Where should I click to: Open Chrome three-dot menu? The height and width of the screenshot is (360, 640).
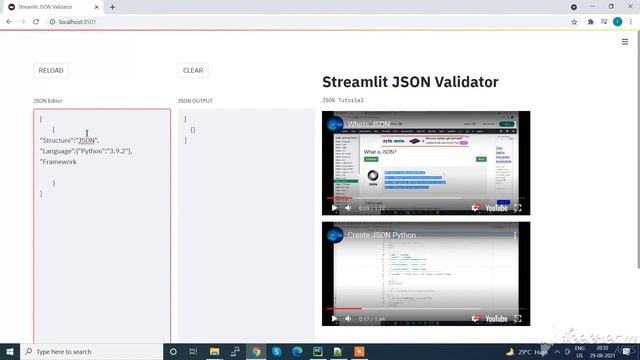pyautogui.click(x=631, y=22)
